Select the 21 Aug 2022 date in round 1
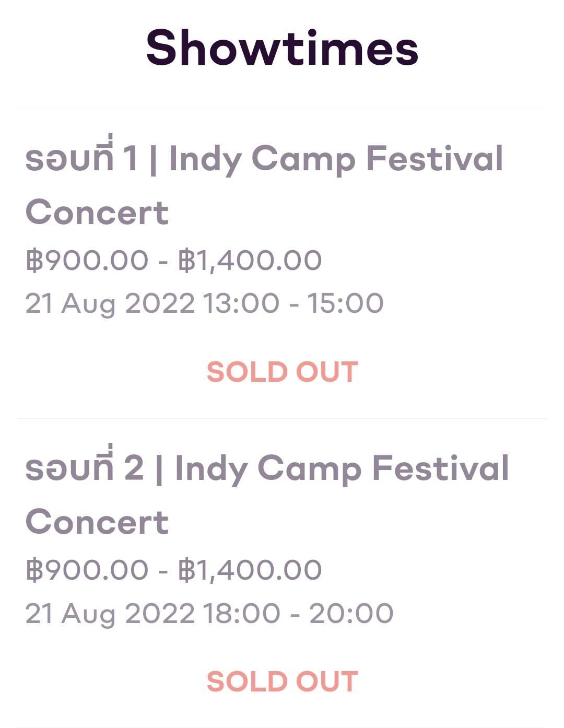 point(110,303)
